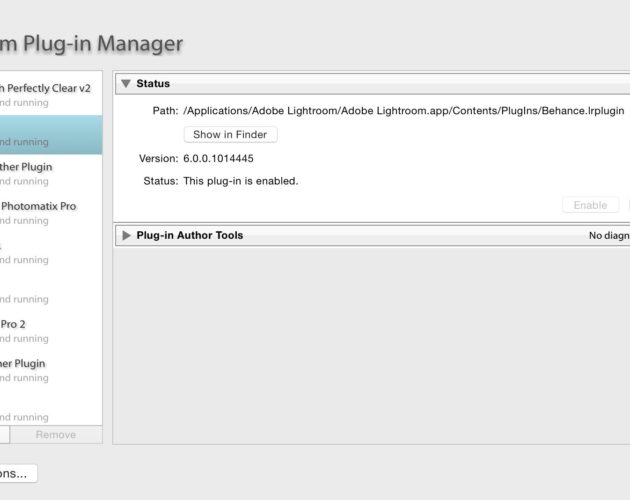Select the highlighted plug-in row in the list

(x=51, y=135)
